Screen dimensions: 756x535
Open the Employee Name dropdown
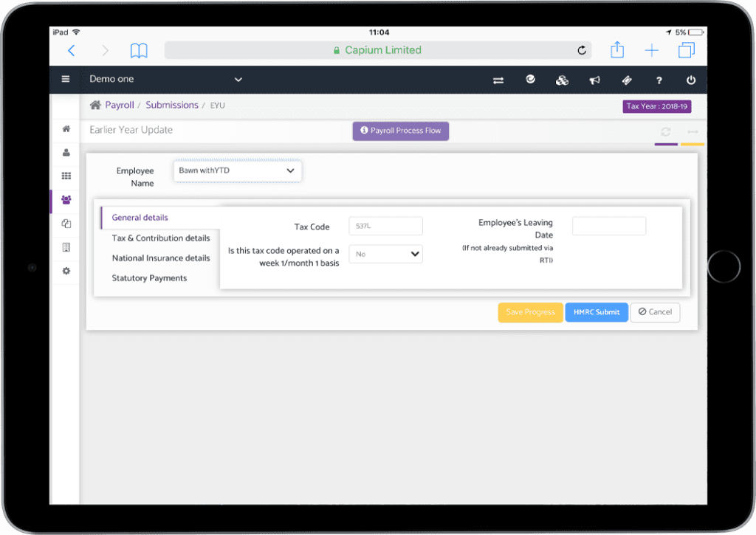click(237, 170)
